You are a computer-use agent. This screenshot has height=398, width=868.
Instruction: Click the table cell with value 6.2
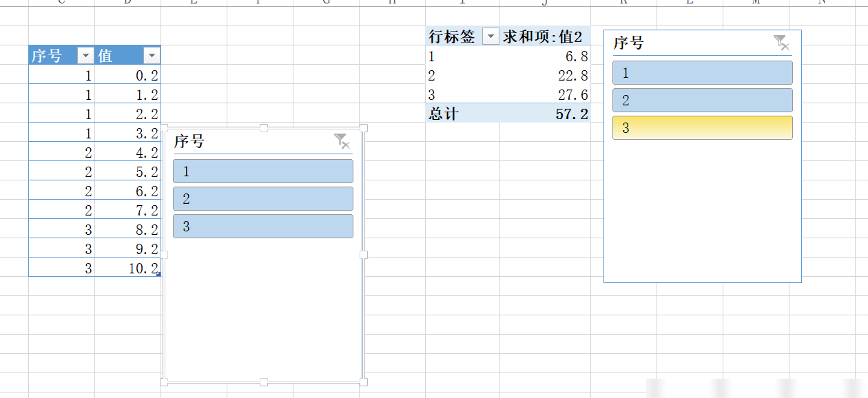(127, 191)
